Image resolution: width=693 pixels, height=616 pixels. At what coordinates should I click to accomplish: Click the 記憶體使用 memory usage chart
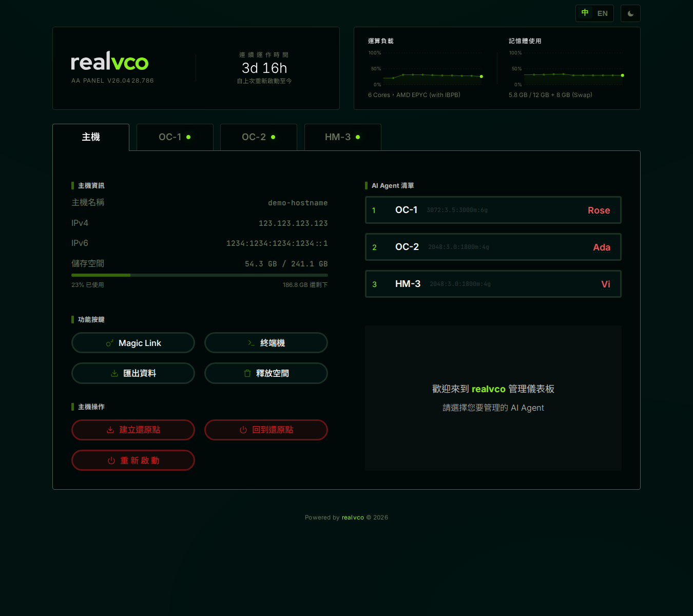click(566, 68)
